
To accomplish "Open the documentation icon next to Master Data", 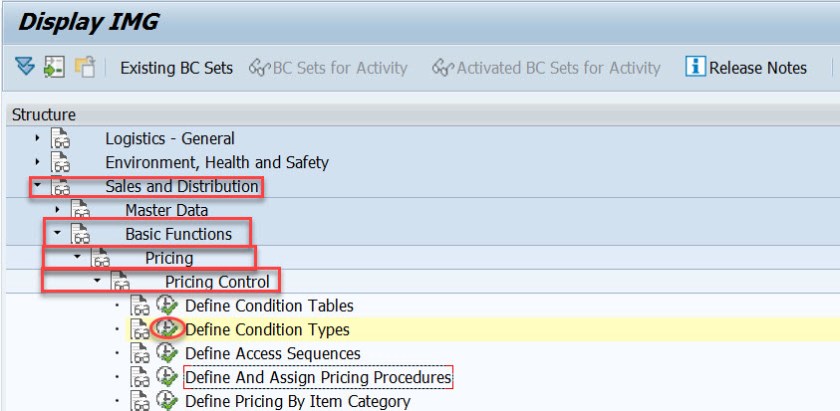I will (81, 210).
